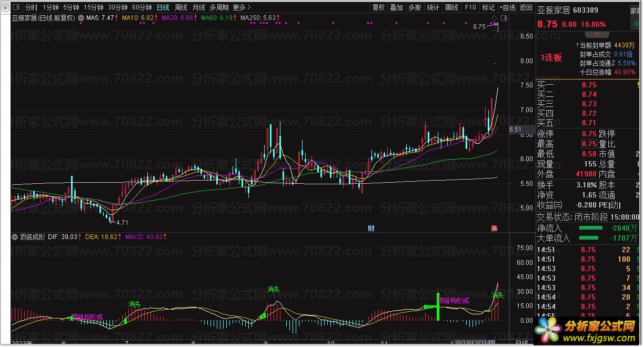Click the diamond marker icon above chart

click(x=495, y=18)
